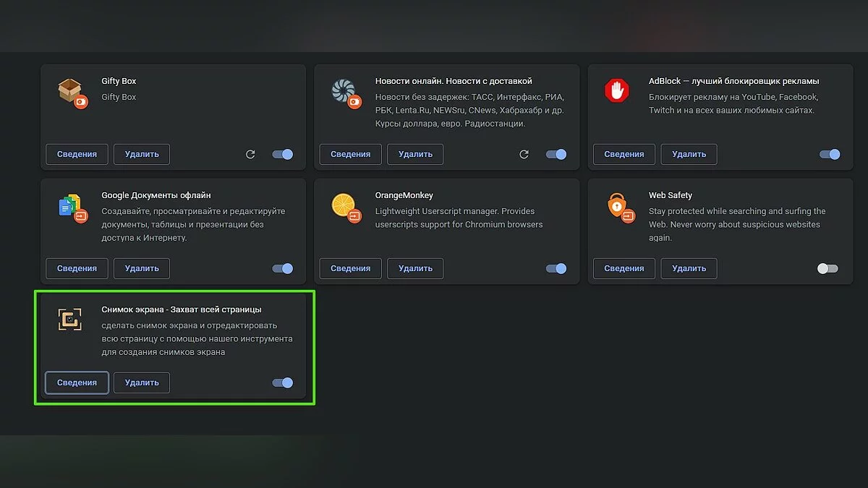Show Сведения for OrangeMonkey

pos(351,268)
